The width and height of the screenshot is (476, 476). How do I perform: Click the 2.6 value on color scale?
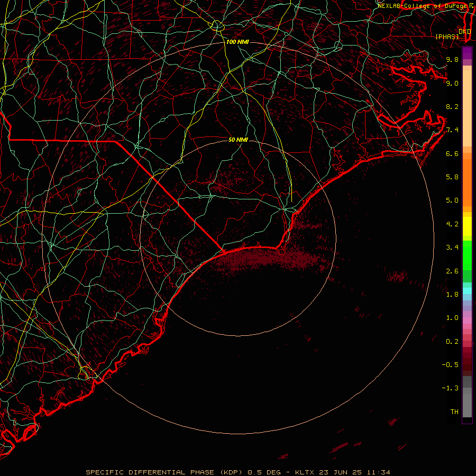452,271
